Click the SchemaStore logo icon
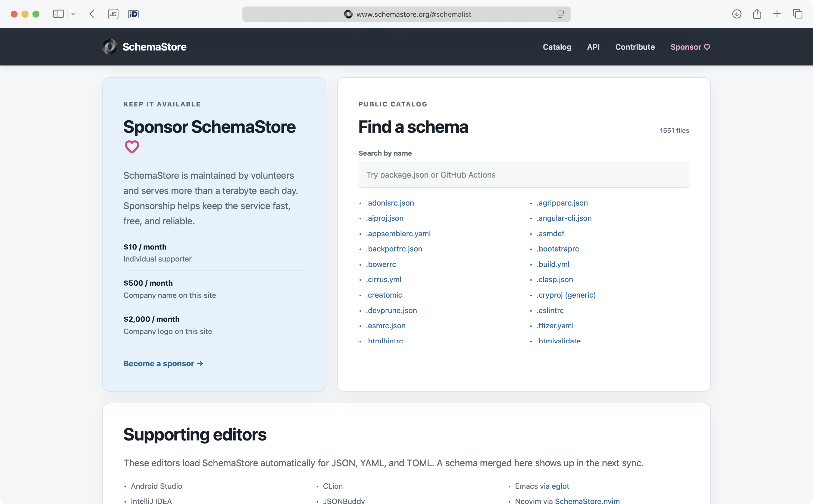 point(110,47)
